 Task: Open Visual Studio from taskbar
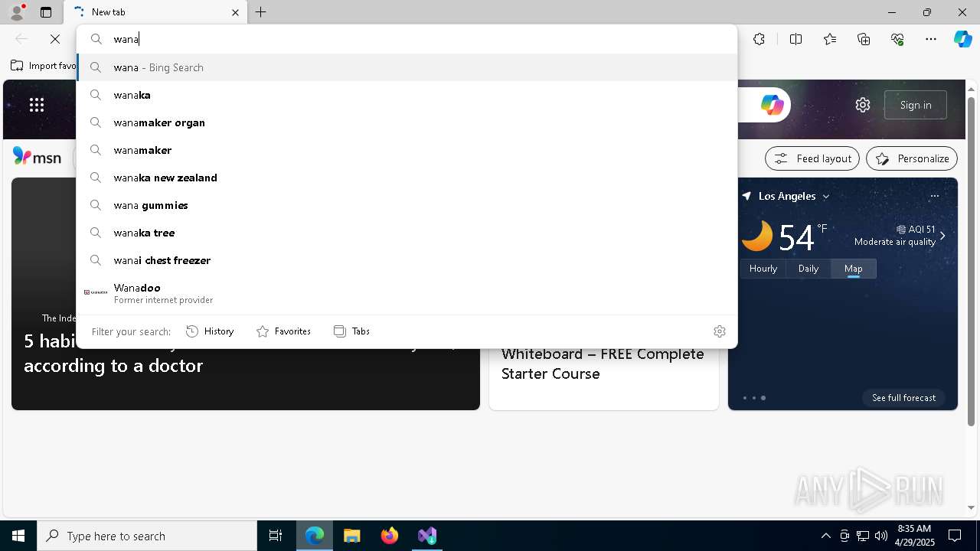[427, 536]
